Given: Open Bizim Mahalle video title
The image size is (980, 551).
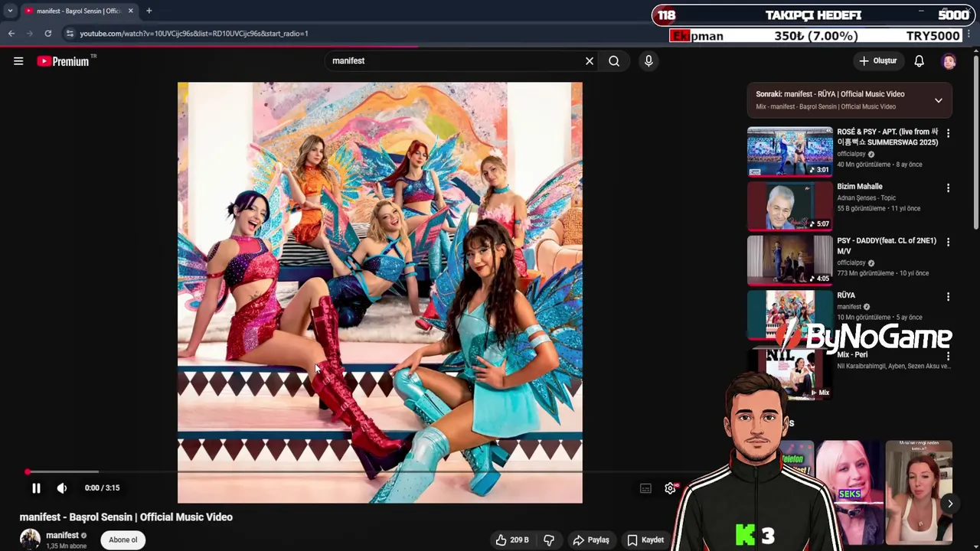Looking at the screenshot, I should point(860,186).
